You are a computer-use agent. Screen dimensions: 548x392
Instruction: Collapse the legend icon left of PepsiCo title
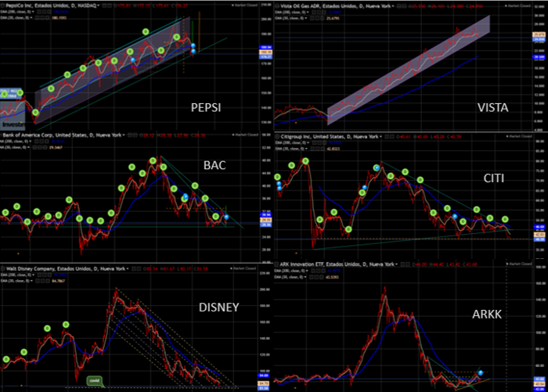pyautogui.click(x=2, y=5)
